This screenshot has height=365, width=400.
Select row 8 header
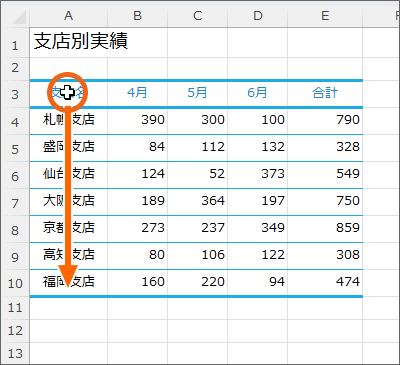[x=15, y=229]
